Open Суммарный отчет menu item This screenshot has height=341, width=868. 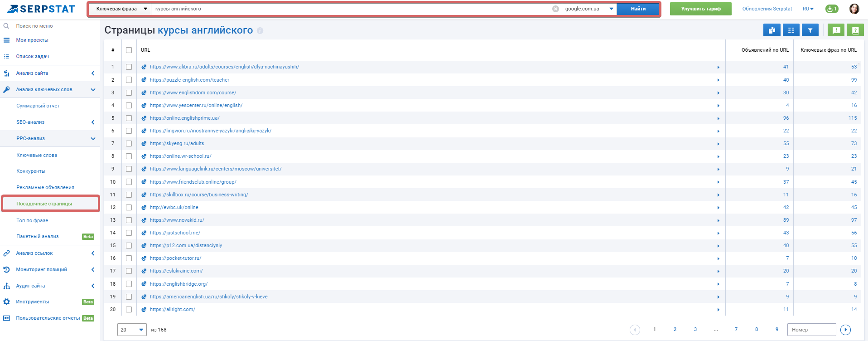point(38,106)
